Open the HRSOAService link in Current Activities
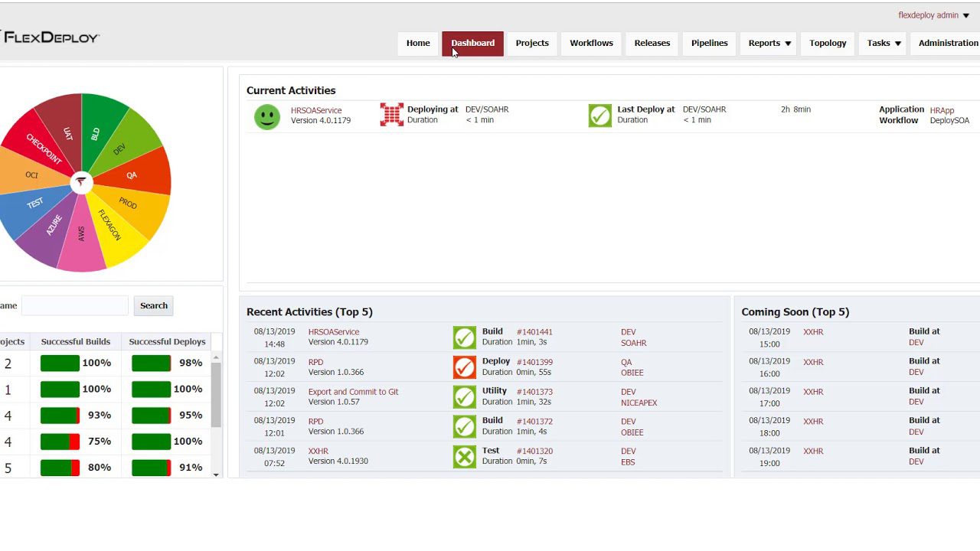Image resolution: width=980 pixels, height=551 pixels. pos(316,110)
